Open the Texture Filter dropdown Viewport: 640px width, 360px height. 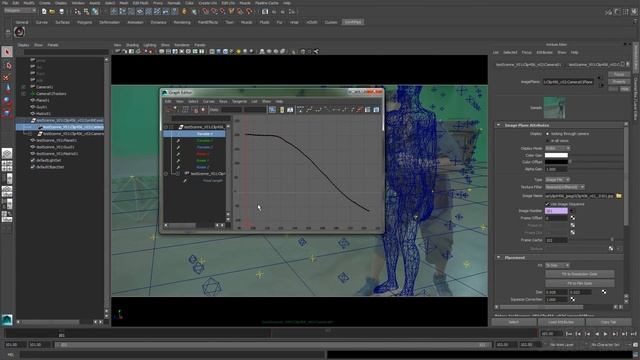click(x=564, y=187)
